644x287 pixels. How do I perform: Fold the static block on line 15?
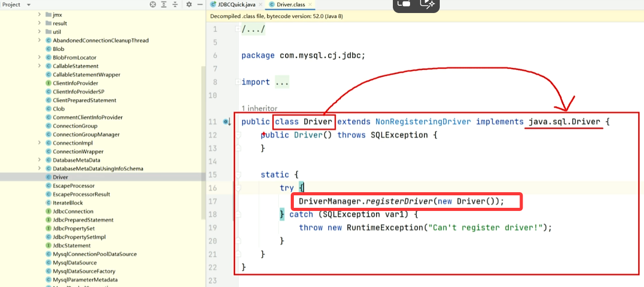(238, 175)
